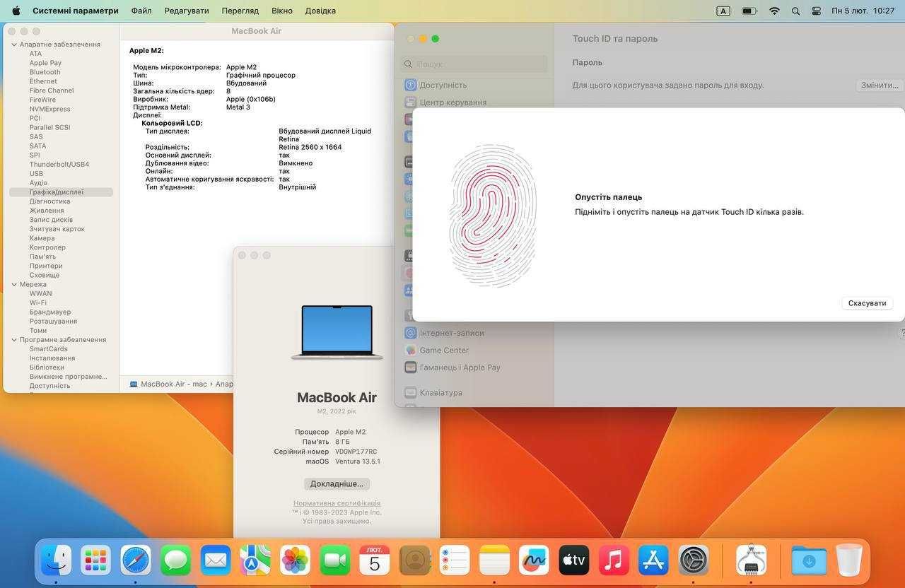Open Control Center in menu bar
Viewport: 905px width, 588px height.
coord(817,11)
